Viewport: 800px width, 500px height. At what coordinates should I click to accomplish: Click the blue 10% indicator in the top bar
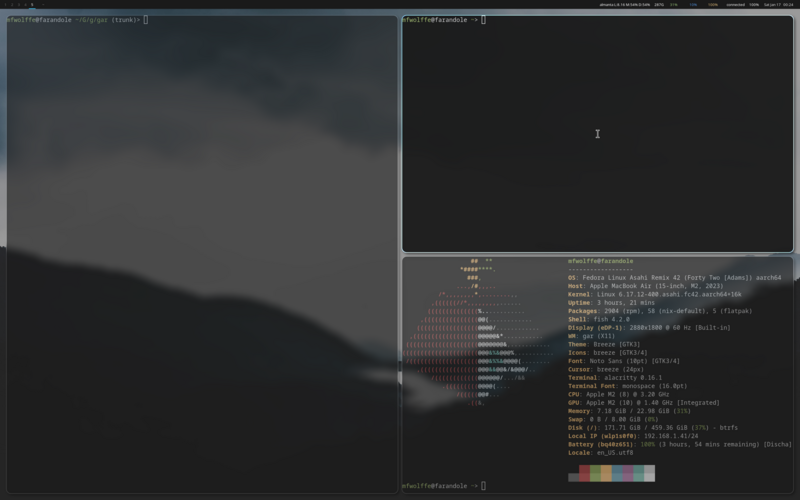[693, 5]
